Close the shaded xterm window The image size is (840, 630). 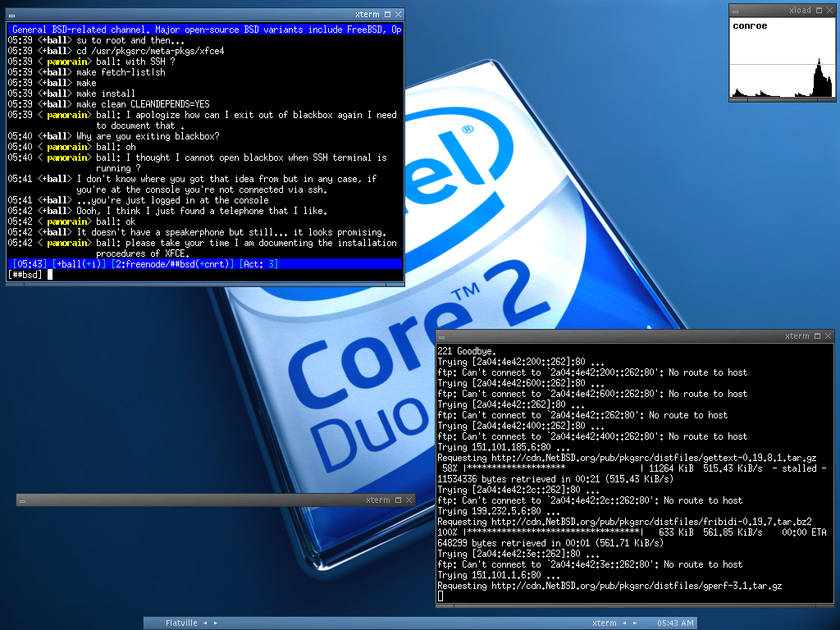[409, 500]
